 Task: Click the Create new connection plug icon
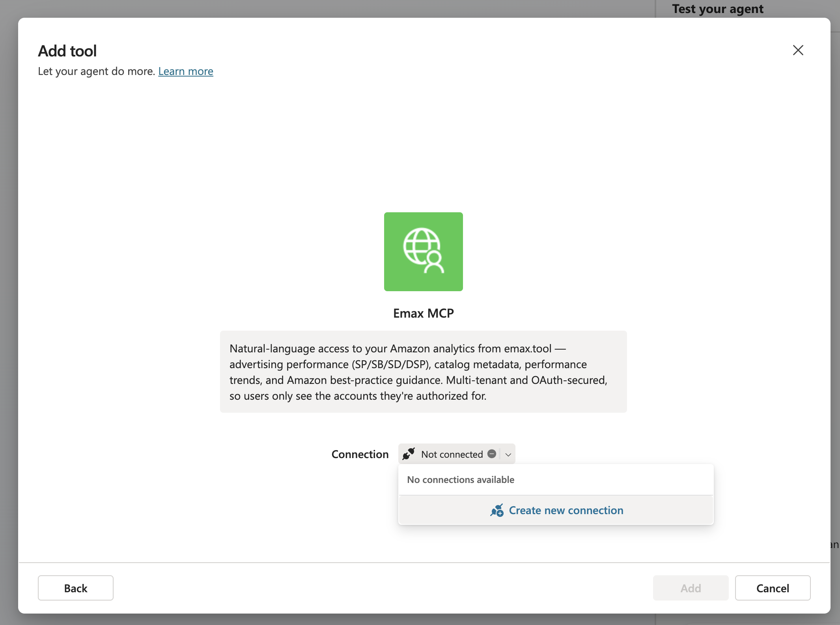pyautogui.click(x=497, y=510)
